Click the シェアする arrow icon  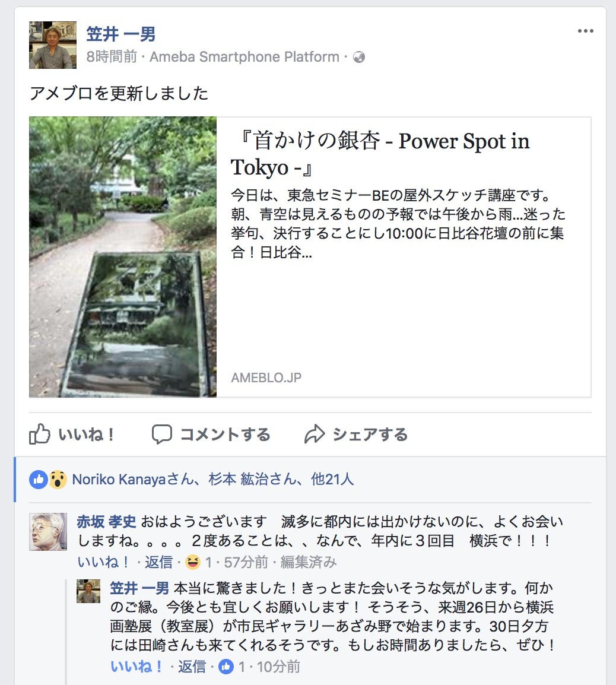point(315,435)
